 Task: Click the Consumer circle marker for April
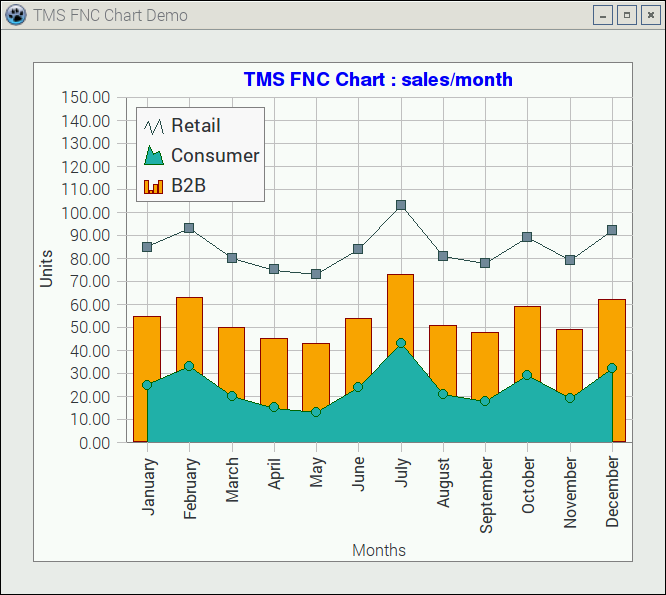[274, 407]
